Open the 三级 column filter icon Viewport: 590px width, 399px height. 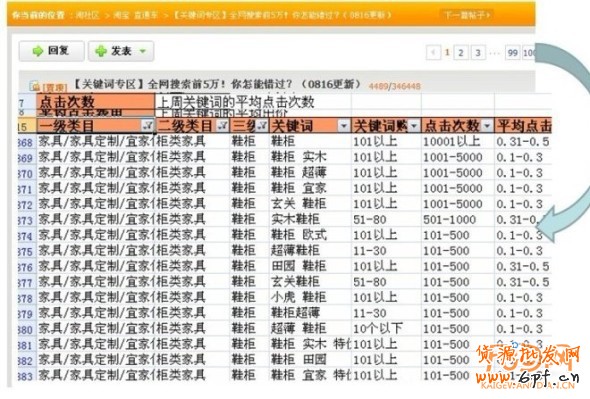[x=262, y=125]
